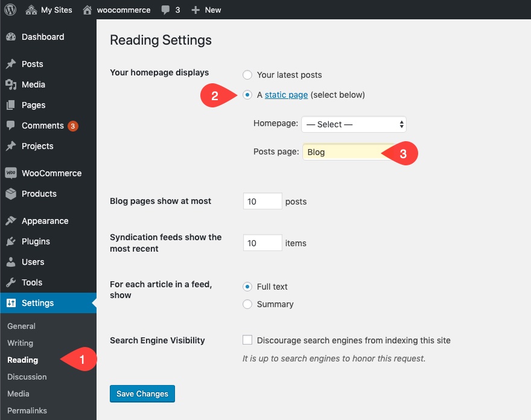Image resolution: width=531 pixels, height=420 pixels.
Task: Click the woocommerce home icon
Action: 88,10
